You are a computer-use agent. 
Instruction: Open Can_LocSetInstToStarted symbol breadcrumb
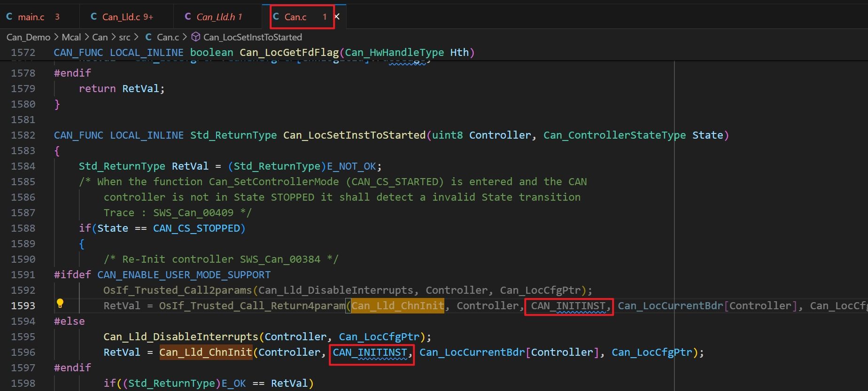point(252,37)
